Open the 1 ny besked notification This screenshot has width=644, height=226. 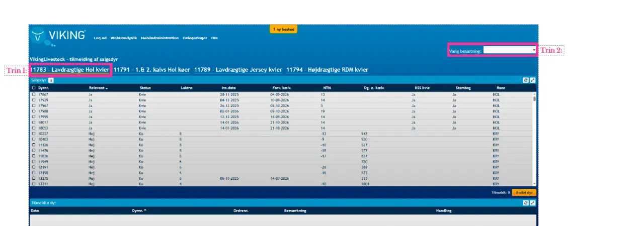(x=284, y=29)
